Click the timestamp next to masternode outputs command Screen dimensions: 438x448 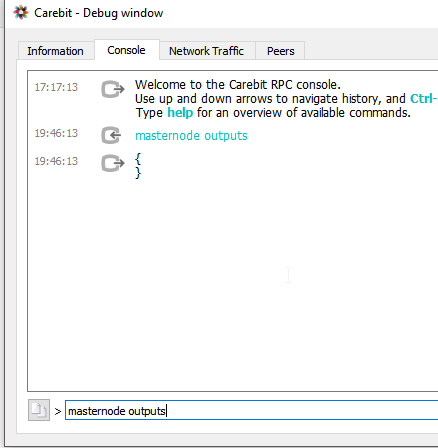(x=56, y=133)
